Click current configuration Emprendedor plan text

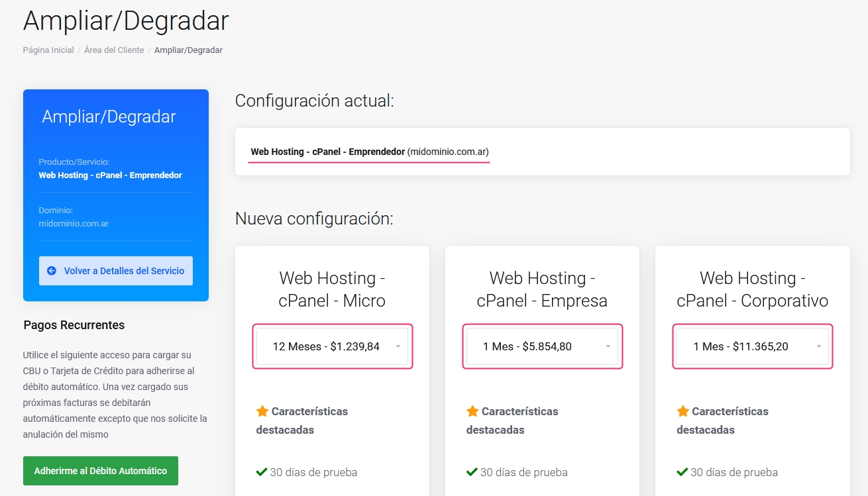(x=327, y=152)
